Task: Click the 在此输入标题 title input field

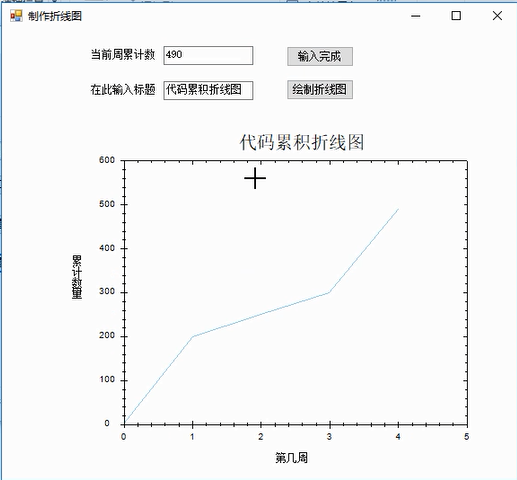Action: [x=208, y=90]
